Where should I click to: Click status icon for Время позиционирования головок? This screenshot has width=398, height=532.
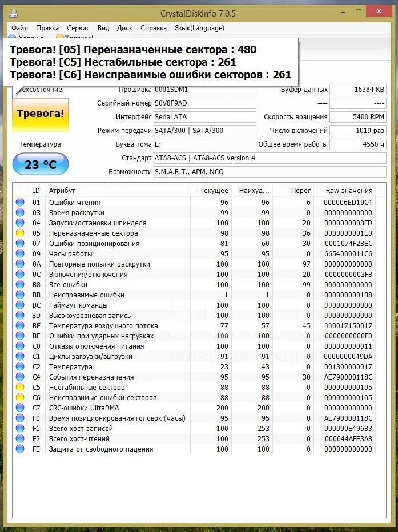pos(20,418)
